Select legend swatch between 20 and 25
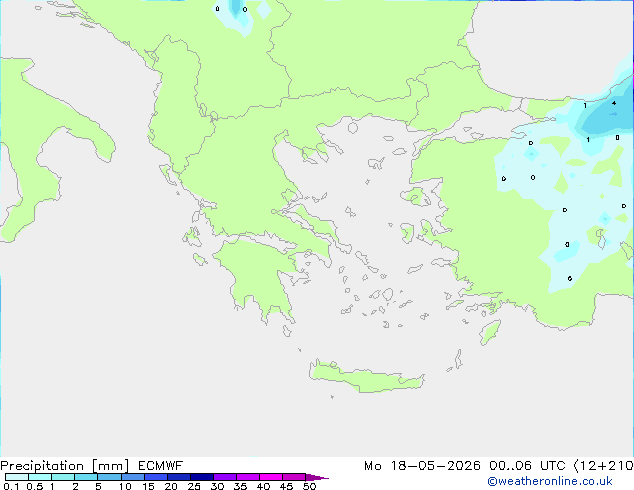 click(179, 477)
